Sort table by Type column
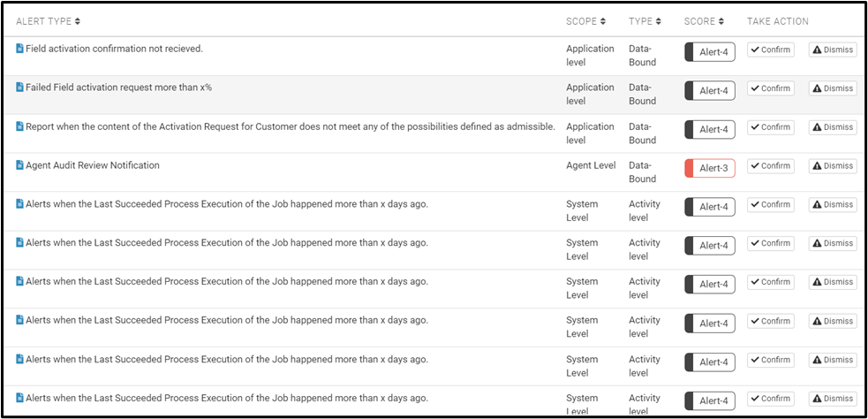Image resolution: width=868 pixels, height=419 pixels. (646, 21)
